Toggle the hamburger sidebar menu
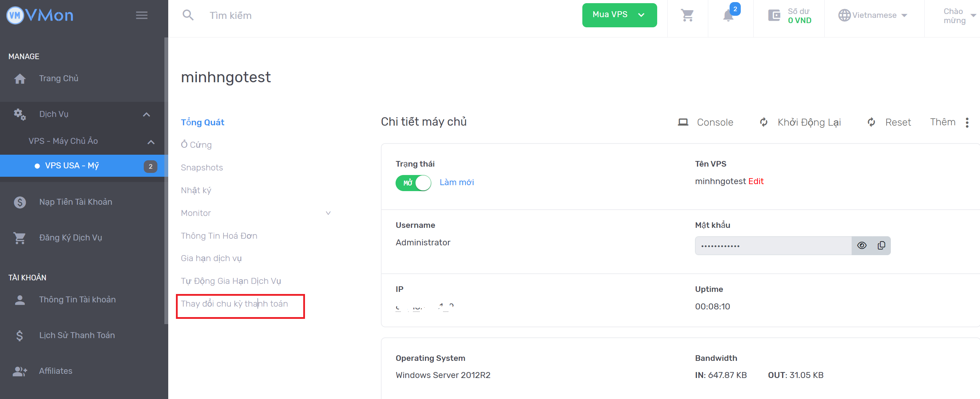 pyautogui.click(x=142, y=15)
